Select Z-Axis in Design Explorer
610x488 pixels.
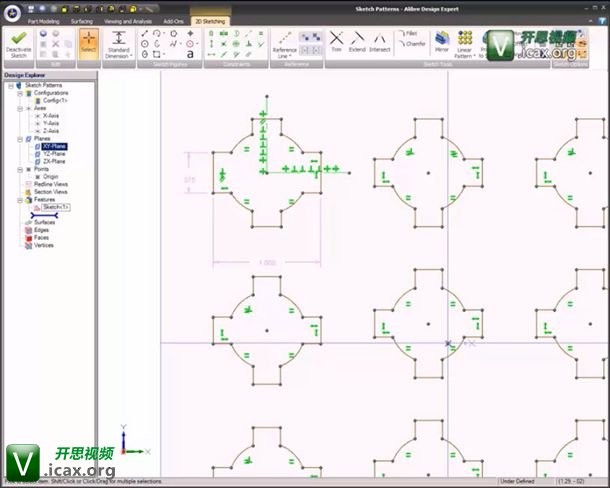click(51, 131)
